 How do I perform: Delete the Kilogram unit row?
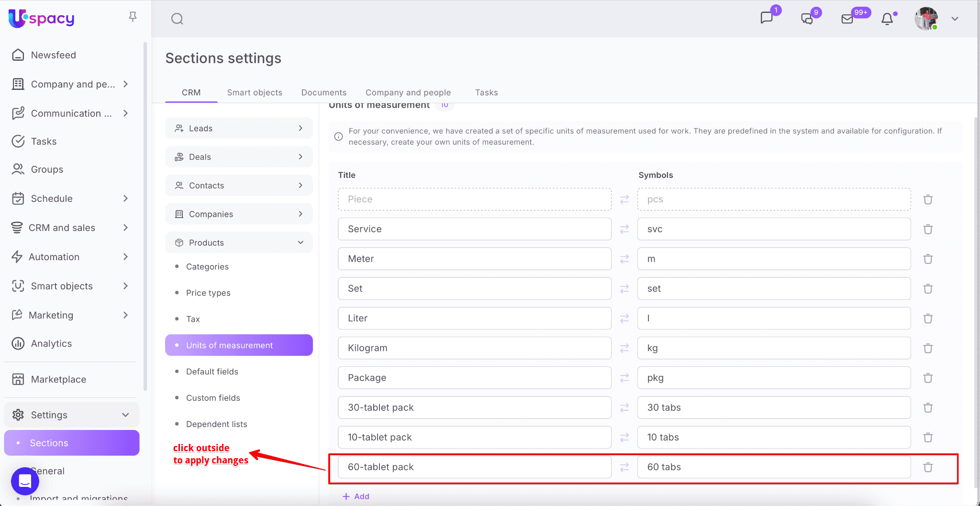point(928,348)
